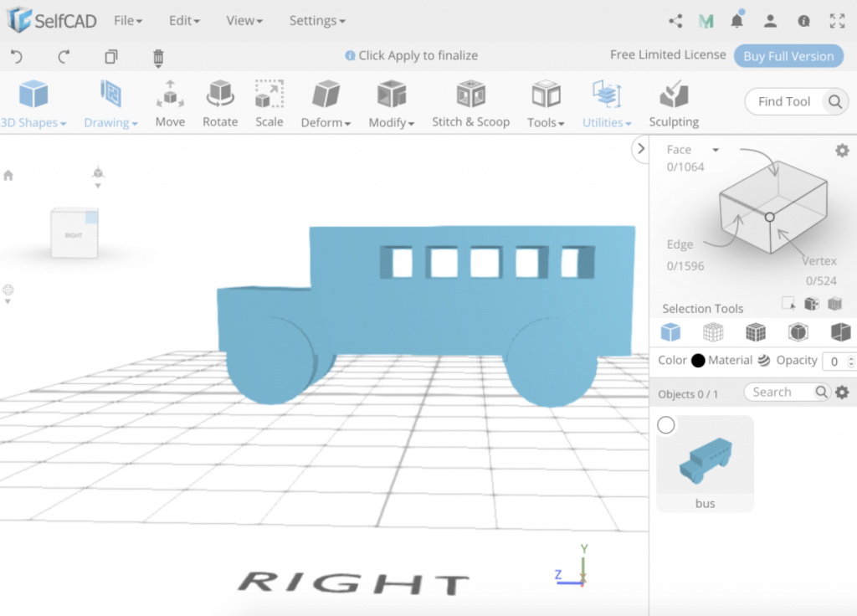Select the Rotate tool
Screen dimensions: 857x616
point(220,100)
